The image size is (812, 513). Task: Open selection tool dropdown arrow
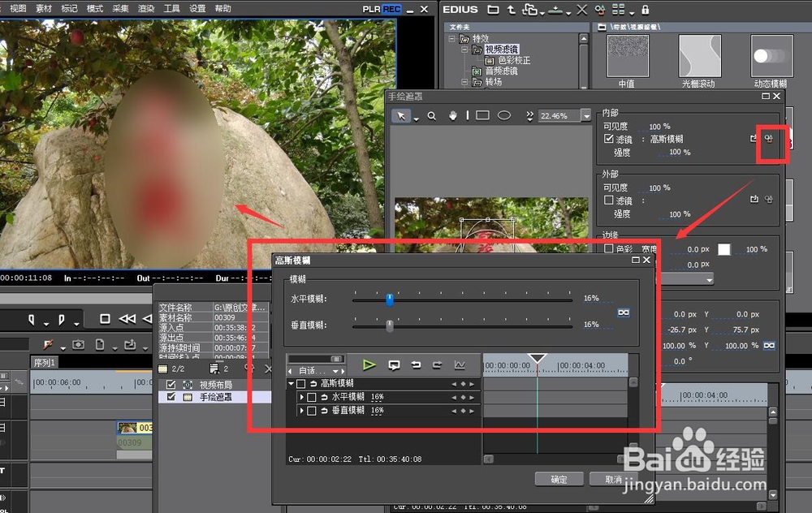click(x=417, y=119)
